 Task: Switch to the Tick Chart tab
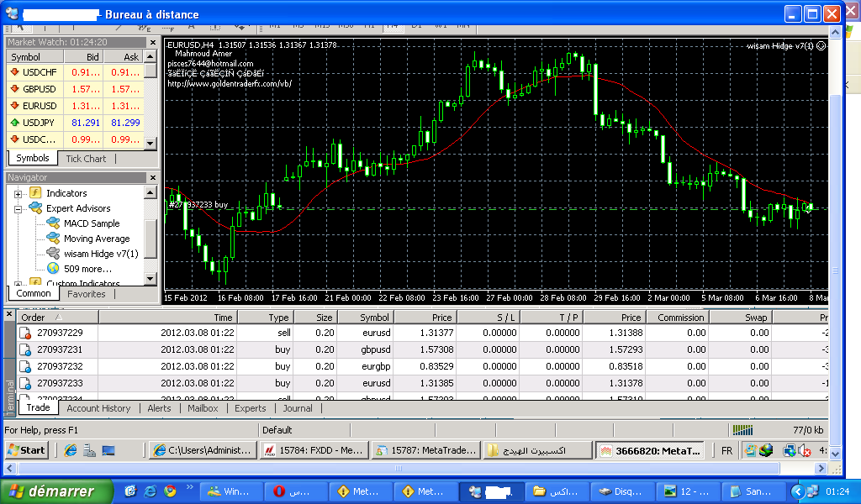point(86,159)
